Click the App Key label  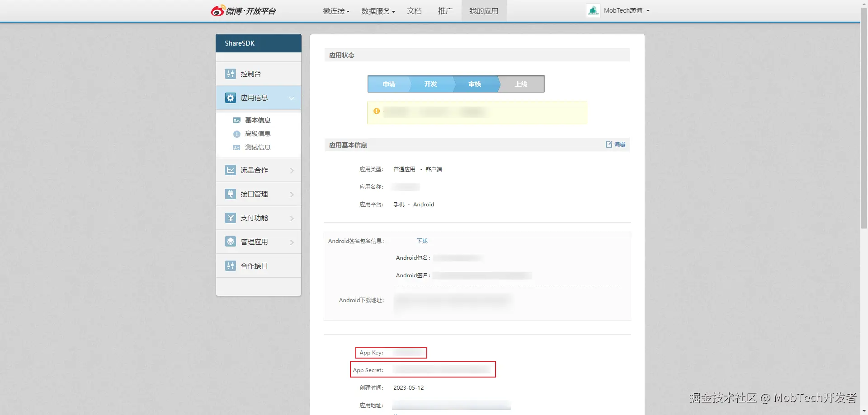point(372,353)
